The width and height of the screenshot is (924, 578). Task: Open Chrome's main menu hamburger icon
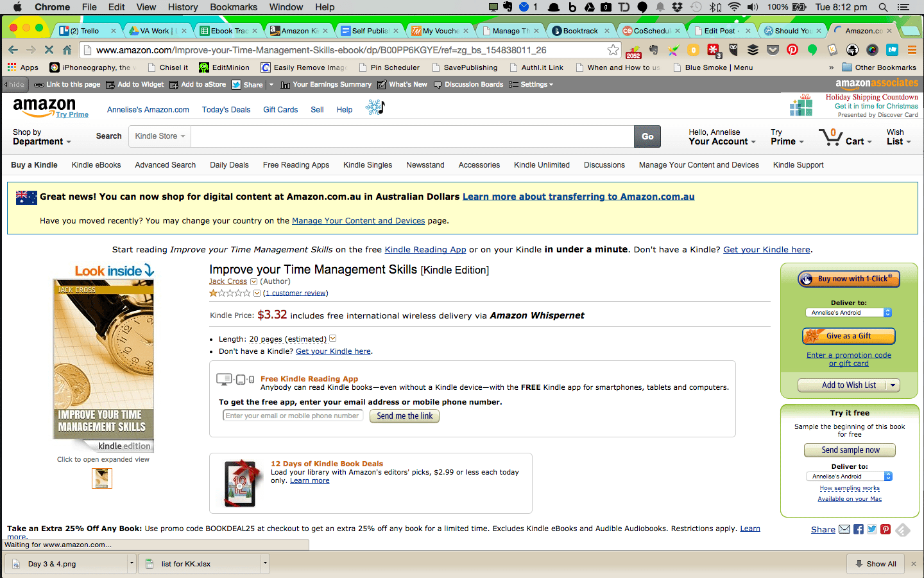click(912, 49)
